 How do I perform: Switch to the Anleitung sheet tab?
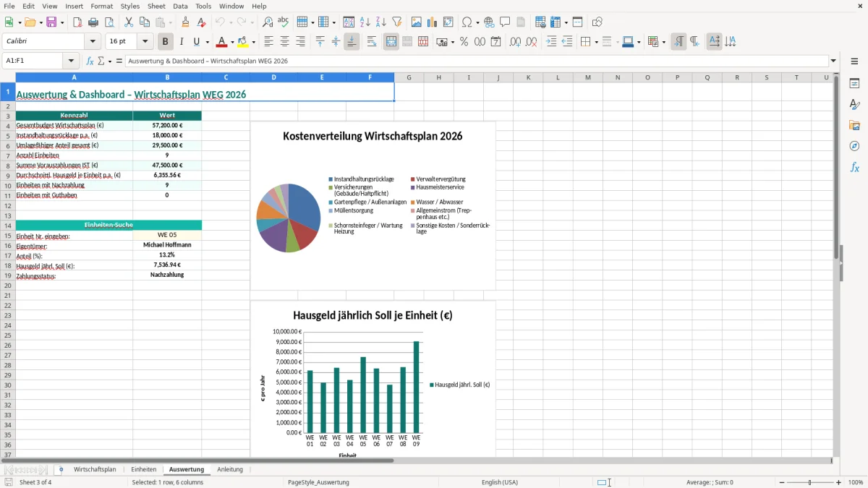click(x=230, y=469)
